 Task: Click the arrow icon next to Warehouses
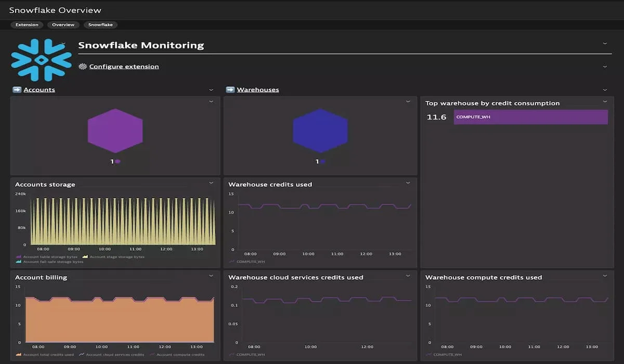click(x=230, y=89)
